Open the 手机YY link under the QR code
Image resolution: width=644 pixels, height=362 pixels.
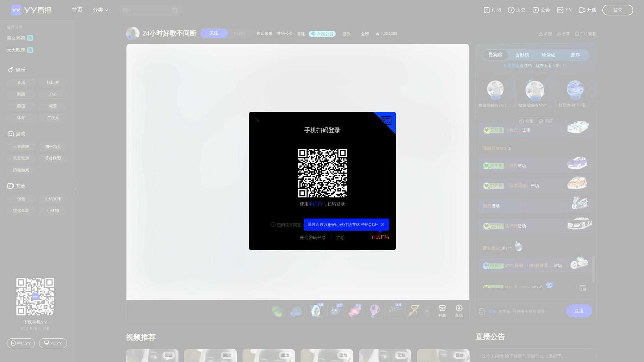click(316, 204)
